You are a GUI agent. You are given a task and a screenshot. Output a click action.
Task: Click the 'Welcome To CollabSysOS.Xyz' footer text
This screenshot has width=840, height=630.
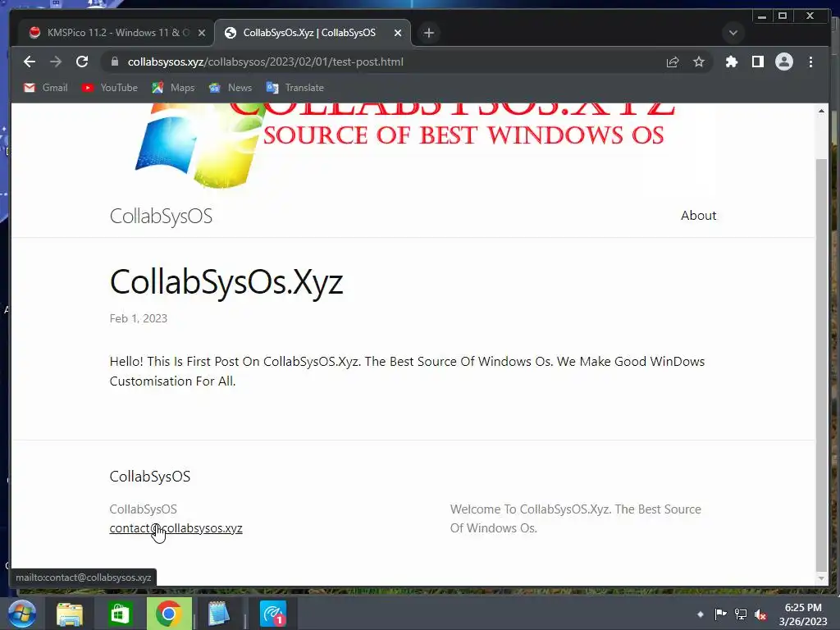pos(576,518)
